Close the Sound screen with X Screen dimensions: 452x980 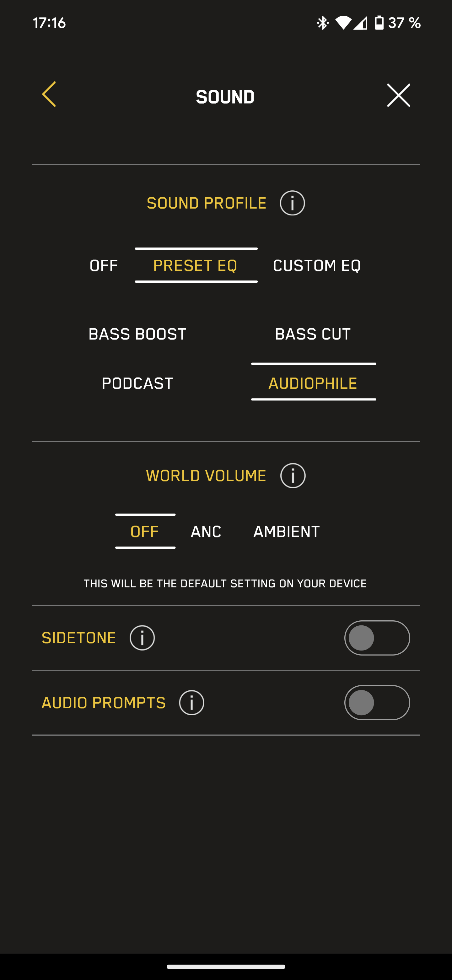tap(398, 95)
